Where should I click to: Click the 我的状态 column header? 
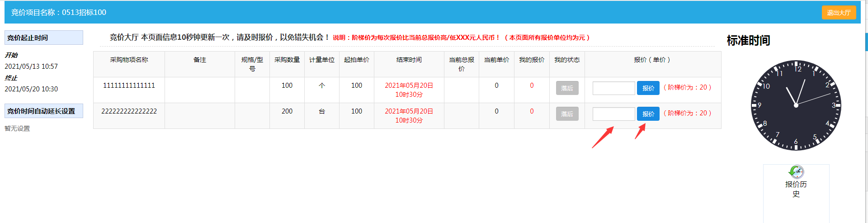tap(567, 60)
